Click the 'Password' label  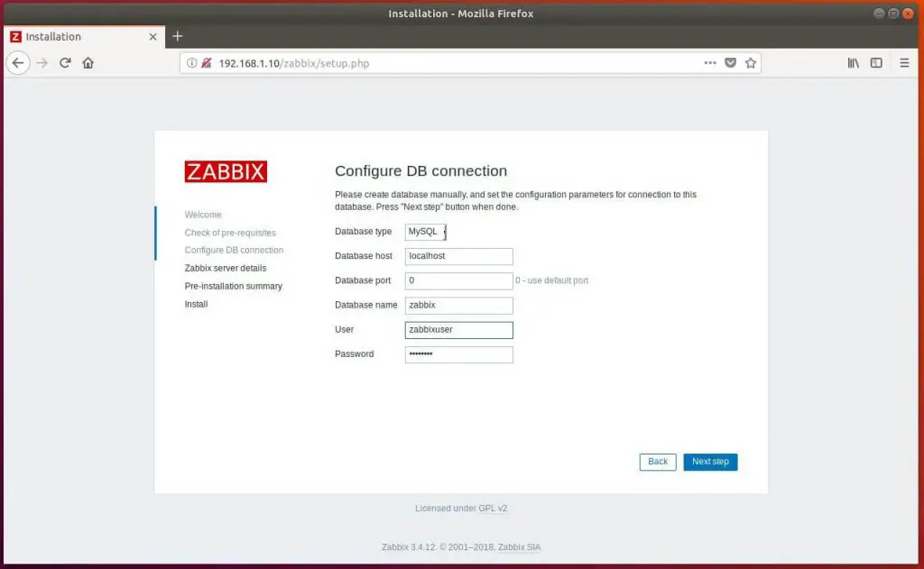[354, 354]
